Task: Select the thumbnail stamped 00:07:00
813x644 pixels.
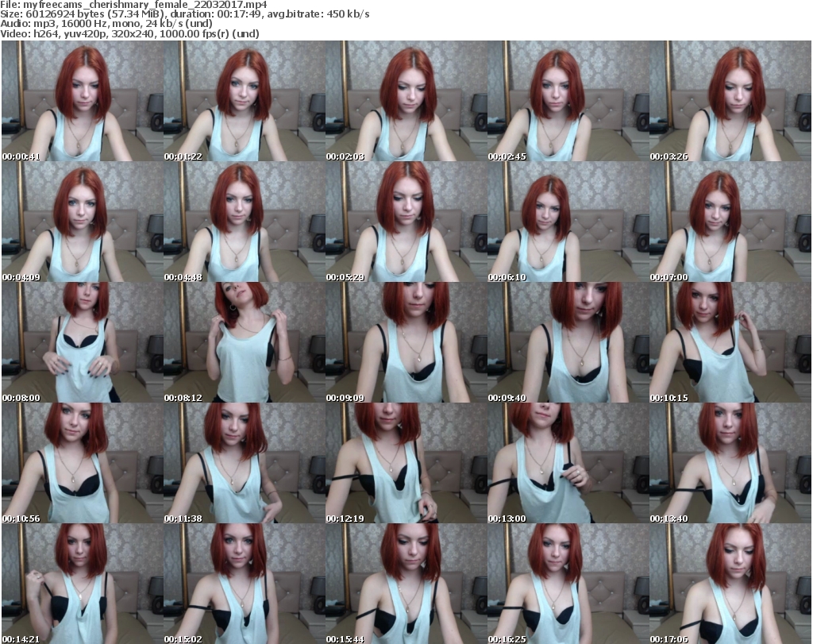Action: tap(730, 222)
